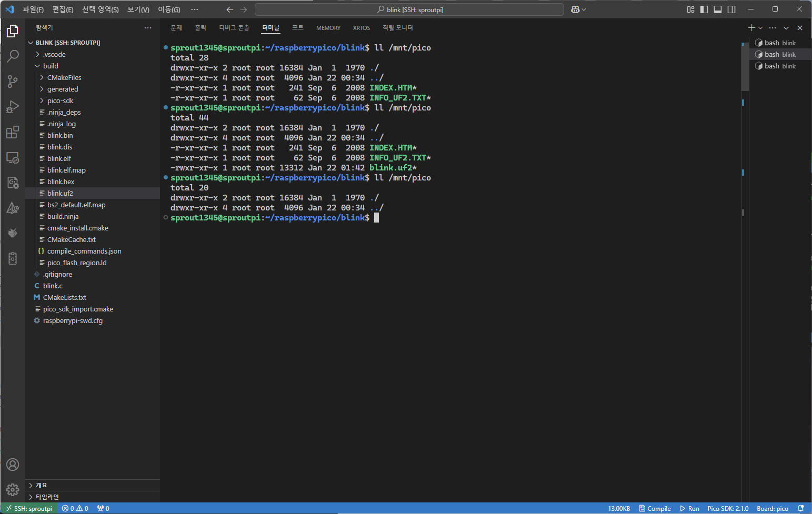Open the Search view icon

(x=13, y=56)
